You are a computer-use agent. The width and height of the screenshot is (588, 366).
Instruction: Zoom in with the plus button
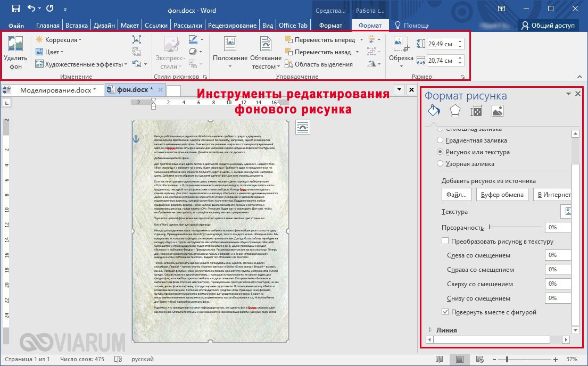(x=556, y=359)
